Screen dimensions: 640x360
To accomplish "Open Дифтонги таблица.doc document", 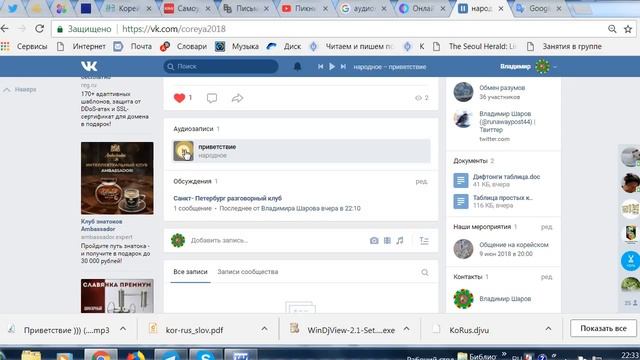I will (x=506, y=177).
